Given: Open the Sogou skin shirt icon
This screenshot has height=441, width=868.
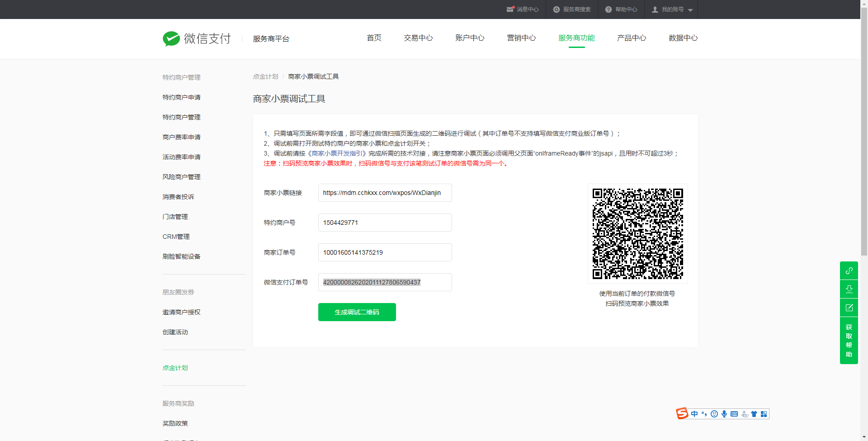Looking at the screenshot, I should coord(754,414).
